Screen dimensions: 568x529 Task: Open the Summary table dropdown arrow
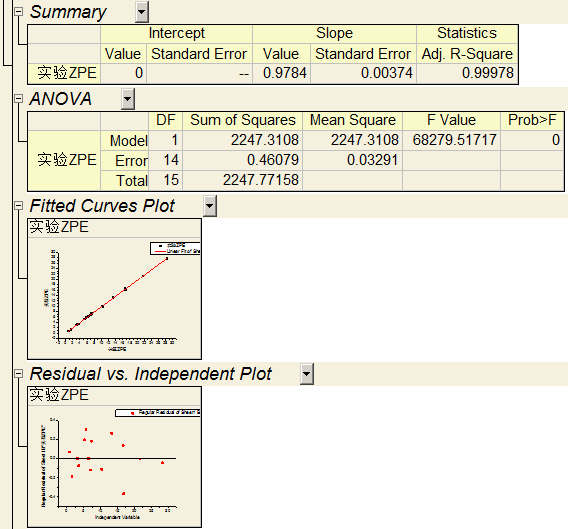142,12
